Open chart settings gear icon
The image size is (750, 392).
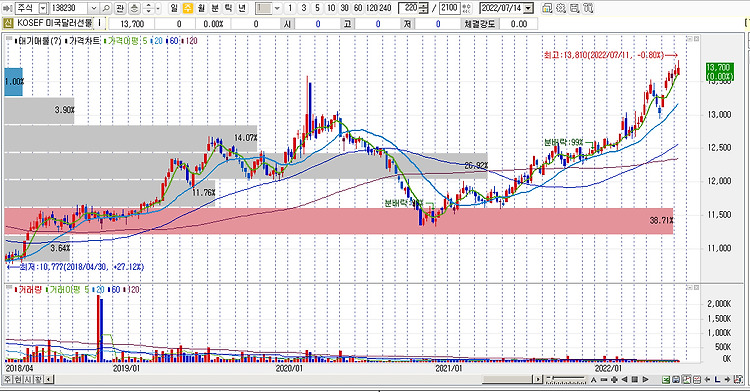561,8
